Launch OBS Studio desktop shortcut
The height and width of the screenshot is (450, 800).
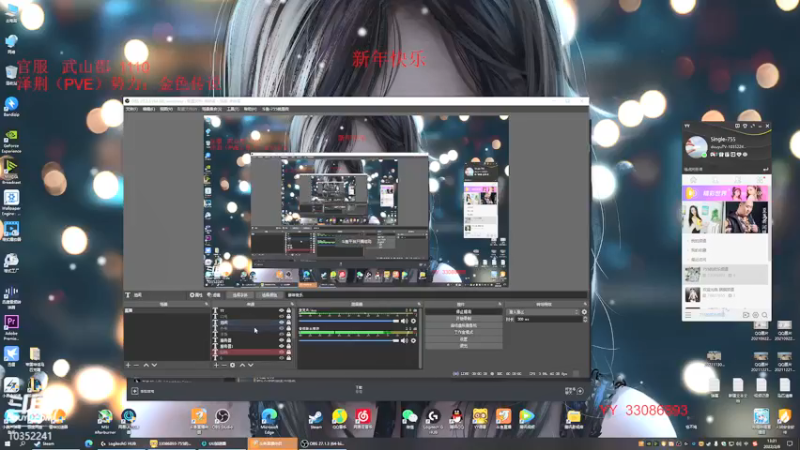click(x=222, y=420)
